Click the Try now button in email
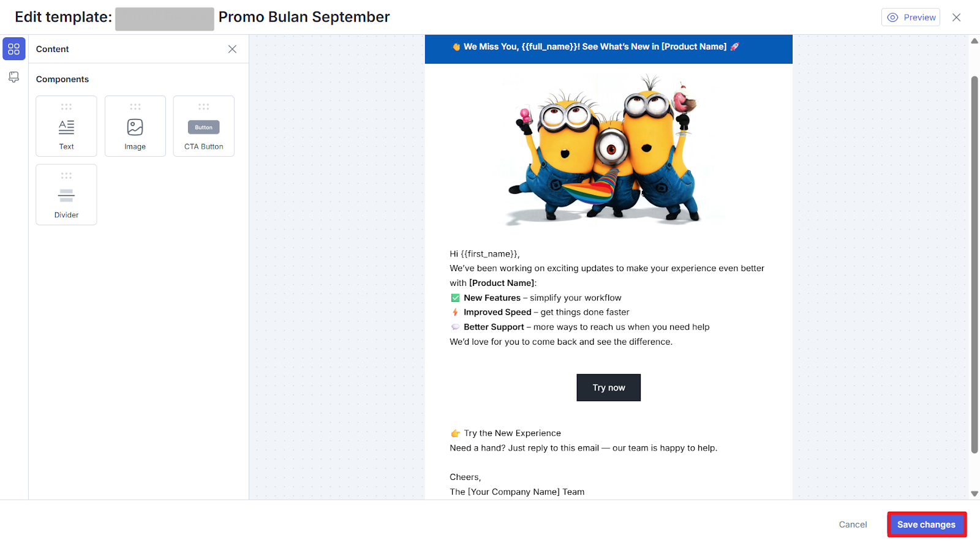This screenshot has height=551, width=980. pyautogui.click(x=608, y=388)
